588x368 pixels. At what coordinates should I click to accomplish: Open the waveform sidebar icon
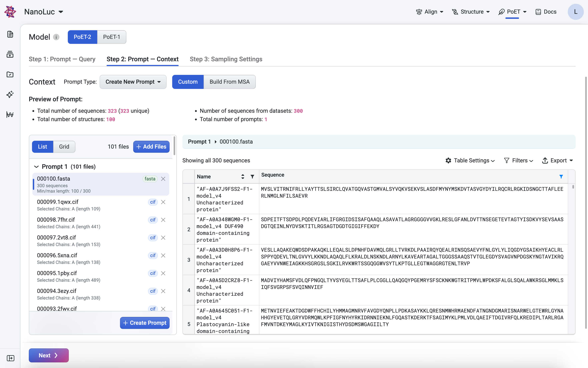tap(10, 114)
